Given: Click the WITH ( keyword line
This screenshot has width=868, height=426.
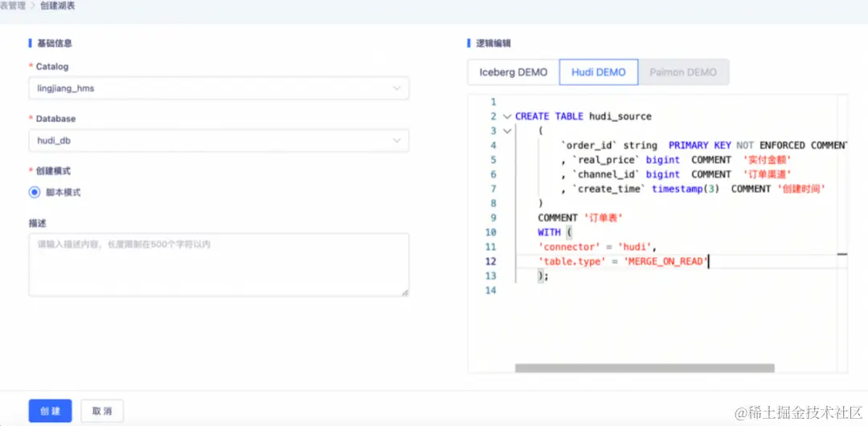Looking at the screenshot, I should point(555,232).
